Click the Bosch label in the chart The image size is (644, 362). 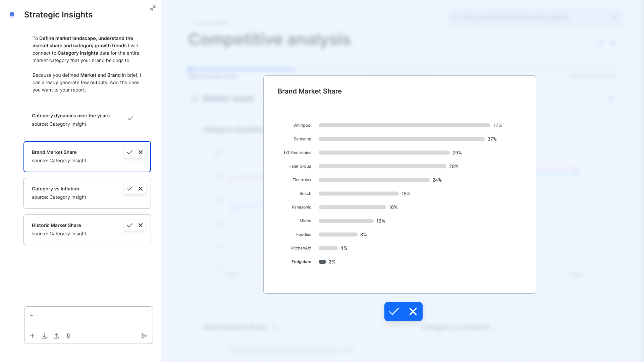pos(305,194)
